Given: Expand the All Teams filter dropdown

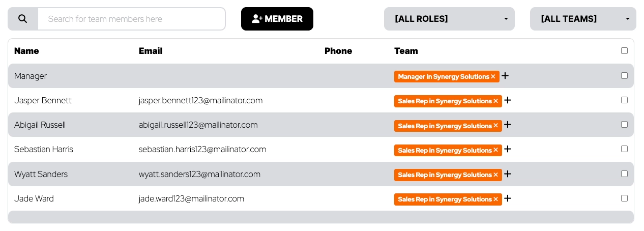Looking at the screenshot, I should [x=583, y=19].
